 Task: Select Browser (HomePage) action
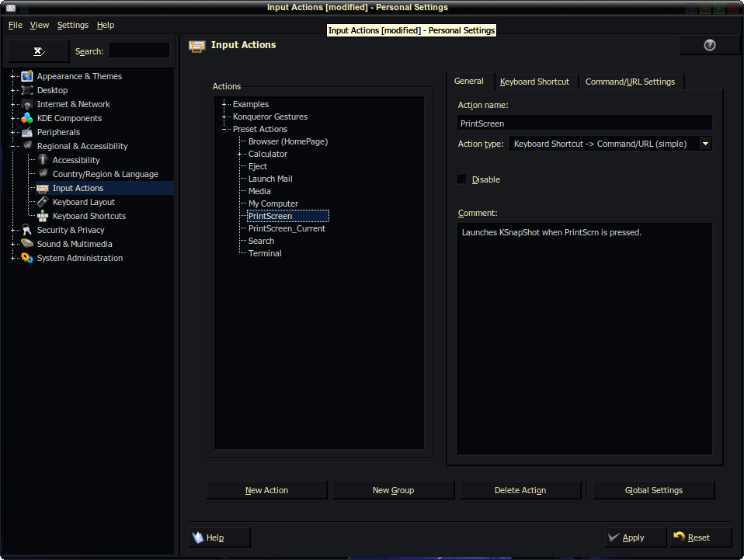coord(288,141)
